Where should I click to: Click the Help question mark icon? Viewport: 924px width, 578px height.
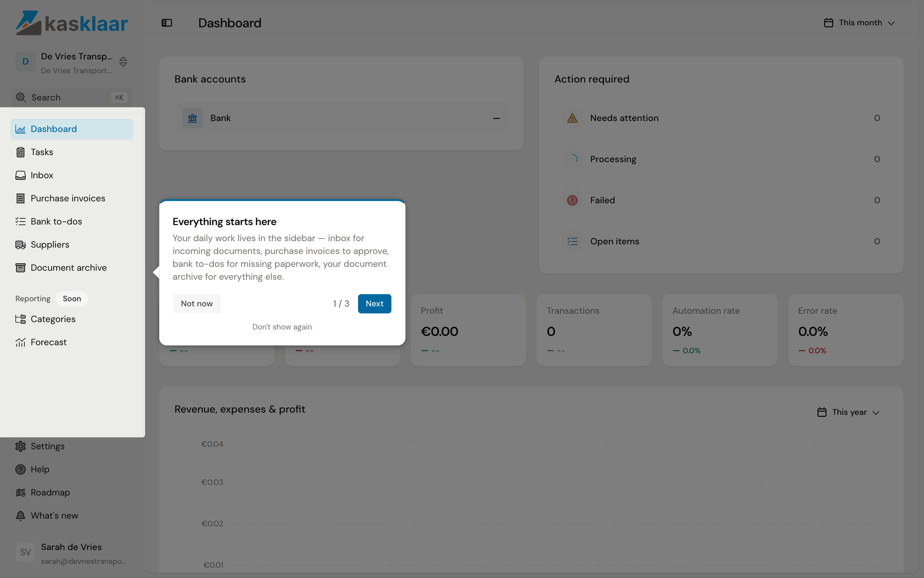click(20, 469)
